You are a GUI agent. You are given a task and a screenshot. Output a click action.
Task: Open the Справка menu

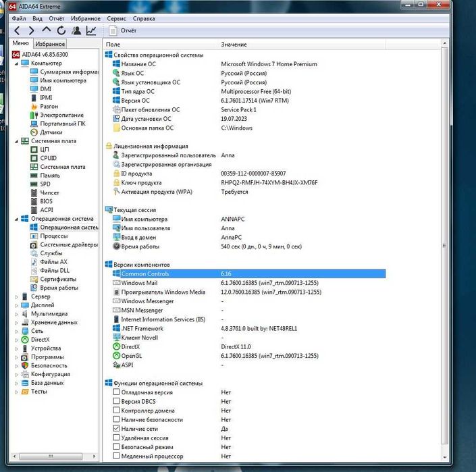pos(144,18)
